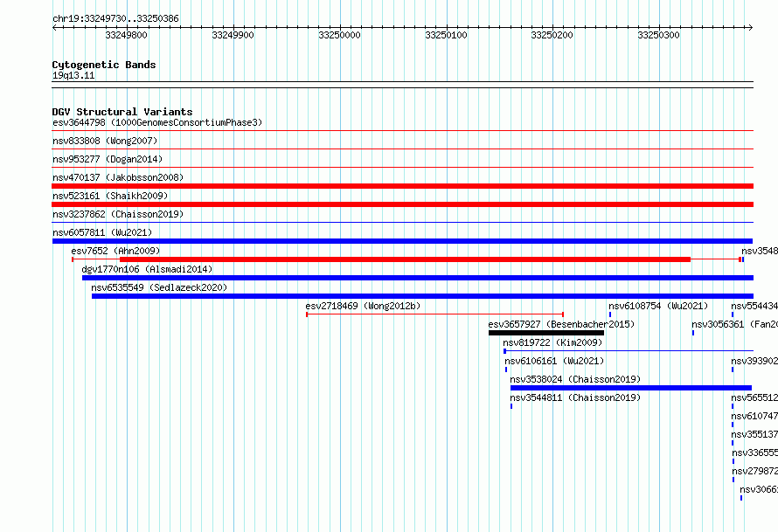Click the blue tick marker under nsv3544811
Viewport: 778px width, 532px height.
[x=511, y=406]
